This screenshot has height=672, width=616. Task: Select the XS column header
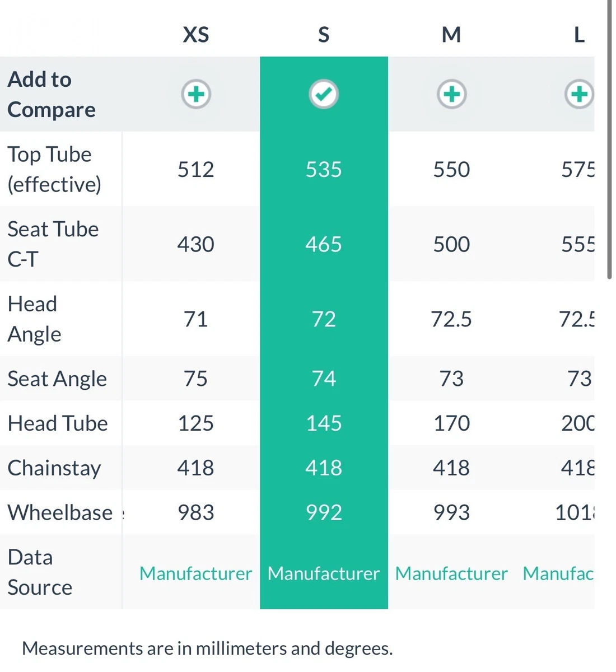point(196,35)
